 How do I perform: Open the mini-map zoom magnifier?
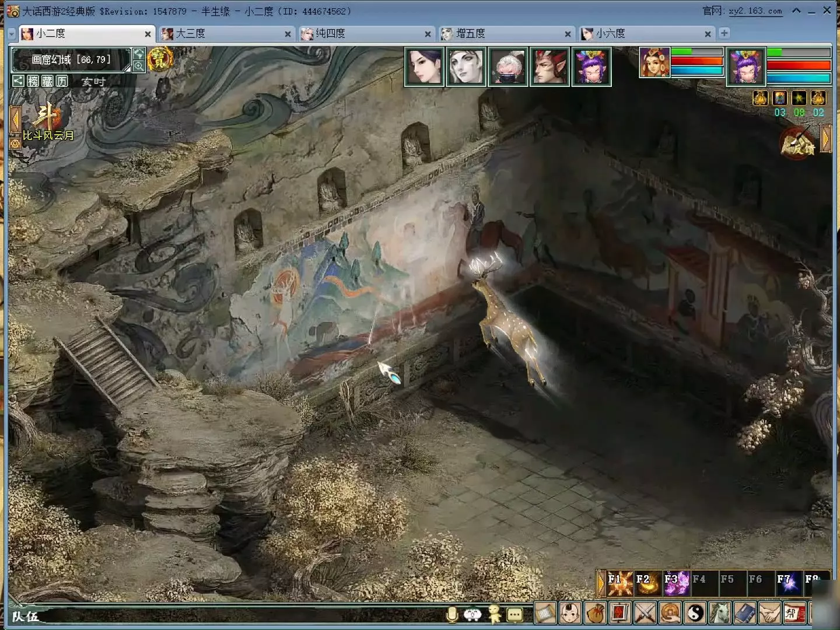139,66
